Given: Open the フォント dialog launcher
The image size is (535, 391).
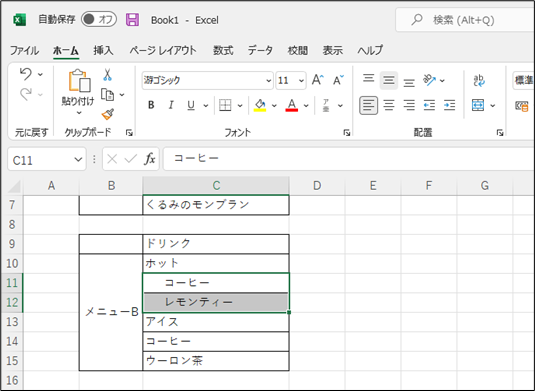Looking at the screenshot, I should click(x=347, y=133).
